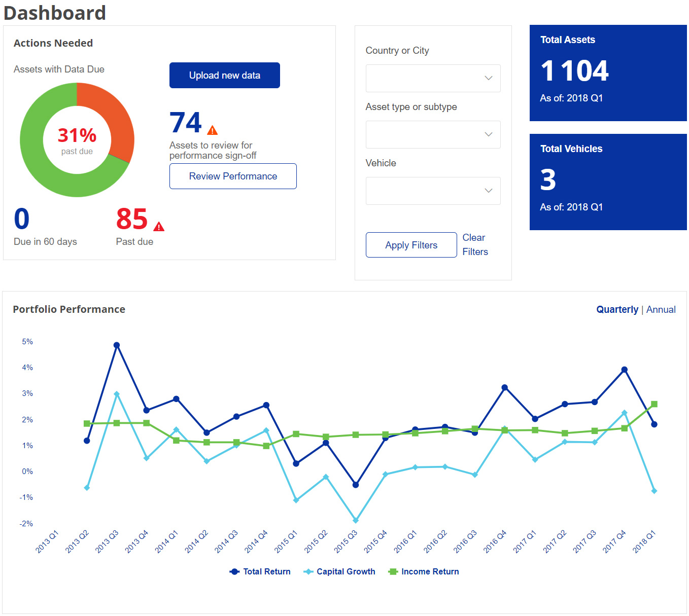Click the 2017 Q4 Total Return point
Screen dimensions: 689x616
(x=625, y=370)
